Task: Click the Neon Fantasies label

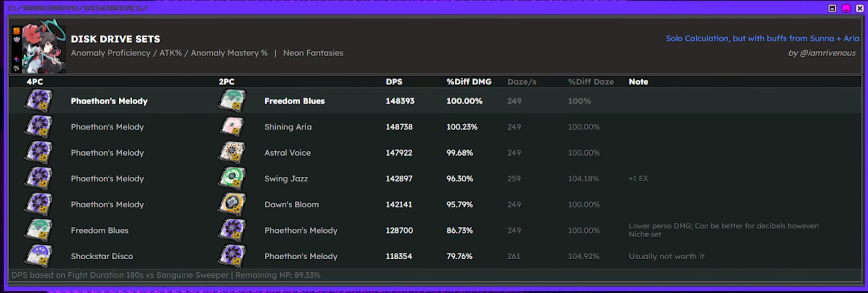Action: coord(313,53)
